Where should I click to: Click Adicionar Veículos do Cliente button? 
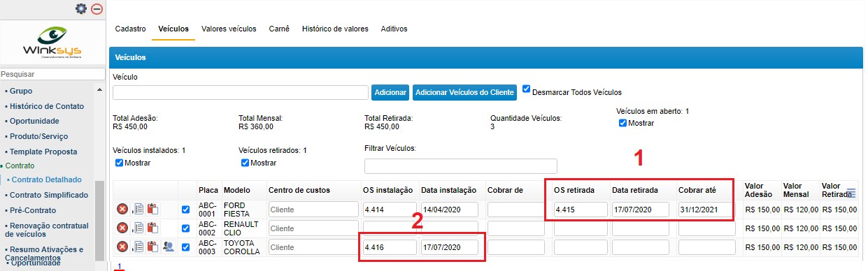coord(465,92)
